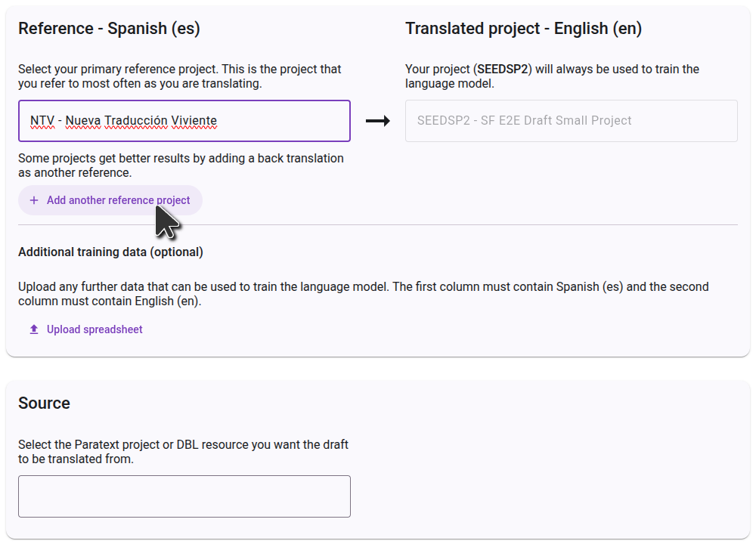Click 'Select your primary reference project' description
The height and width of the screenshot is (544, 756).
(x=179, y=76)
